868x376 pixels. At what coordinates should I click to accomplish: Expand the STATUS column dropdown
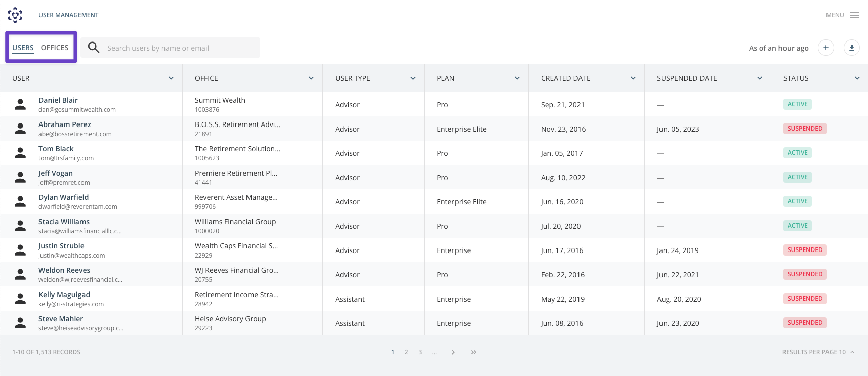(857, 78)
